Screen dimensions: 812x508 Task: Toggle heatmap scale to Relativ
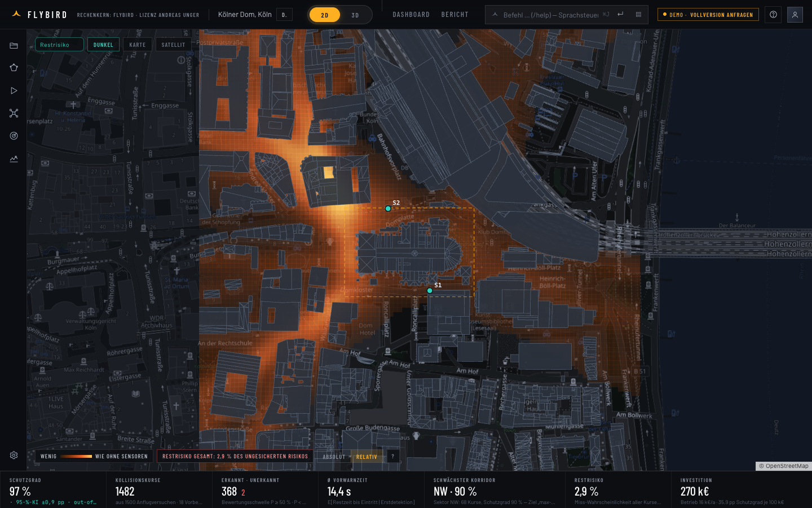(367, 457)
